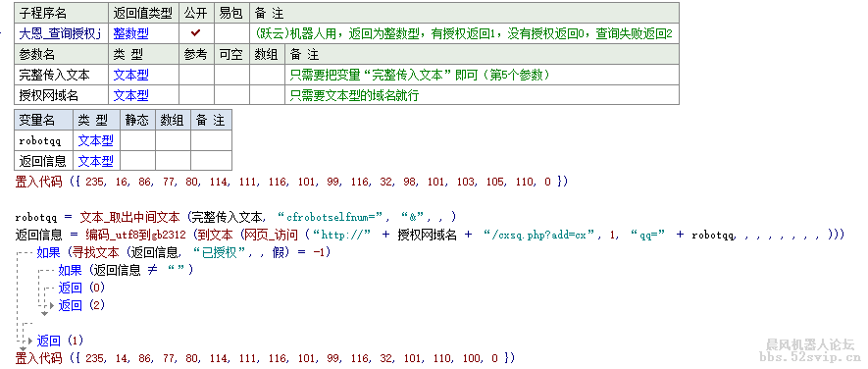Click the flow arrow before 返回 (2)
The width and height of the screenshot is (868, 369).
pos(52,305)
